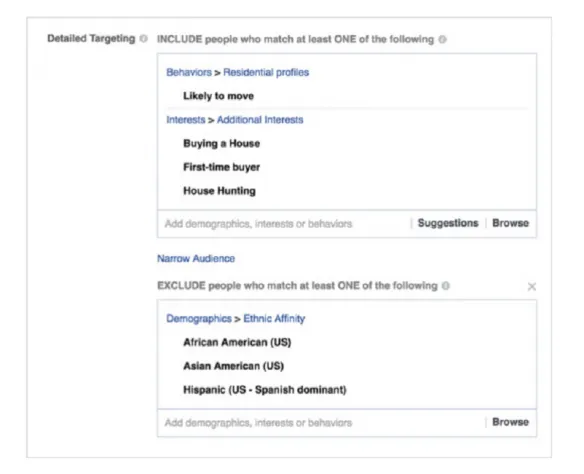Open the Demographics category link
Screen dimensions: 584x474
(x=199, y=319)
